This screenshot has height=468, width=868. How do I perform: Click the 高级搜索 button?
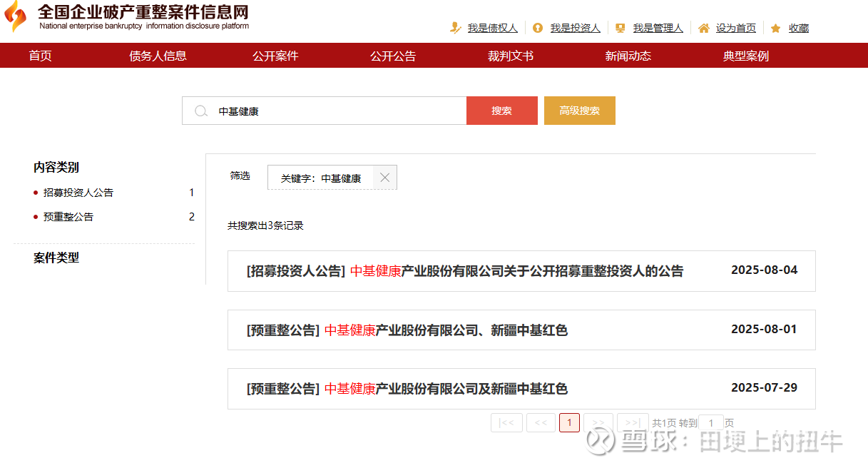click(580, 111)
